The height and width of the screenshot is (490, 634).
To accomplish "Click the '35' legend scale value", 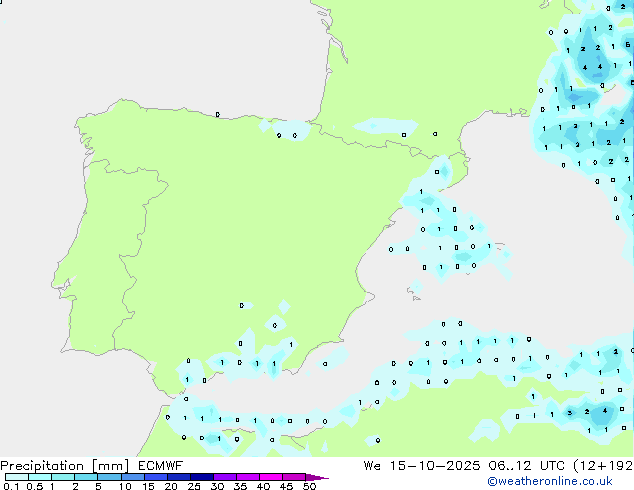I will point(240,486).
